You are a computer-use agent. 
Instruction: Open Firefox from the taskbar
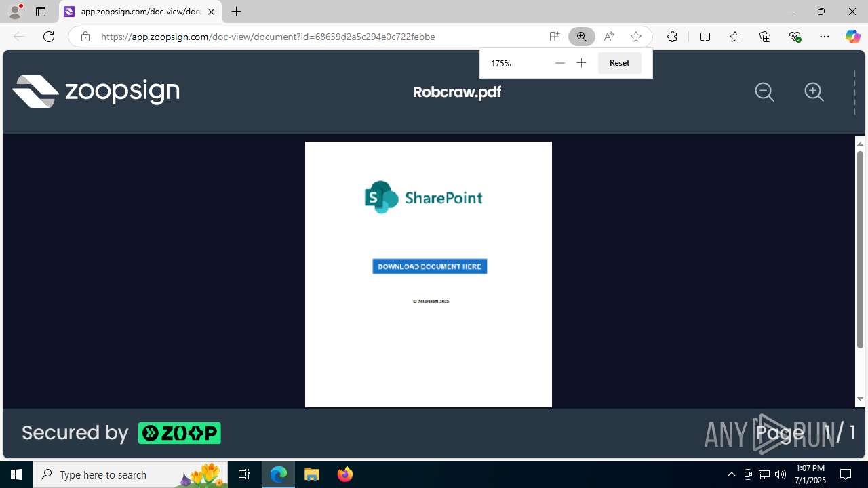pyautogui.click(x=344, y=474)
